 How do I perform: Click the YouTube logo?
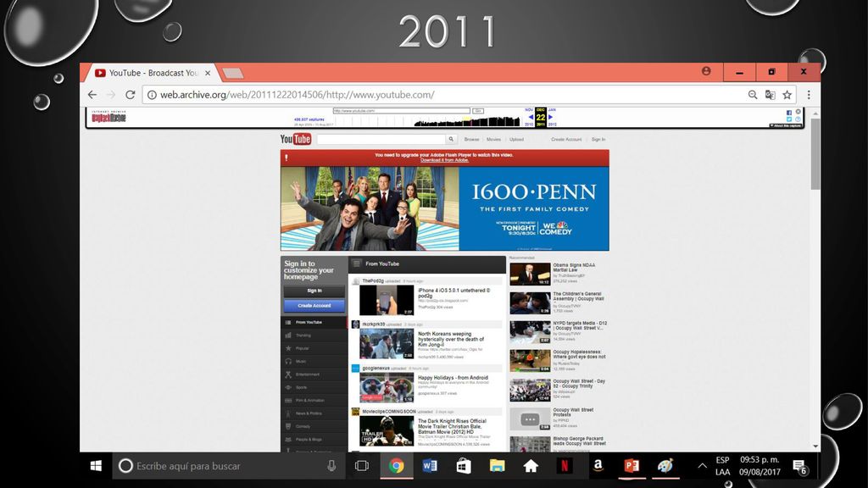296,139
